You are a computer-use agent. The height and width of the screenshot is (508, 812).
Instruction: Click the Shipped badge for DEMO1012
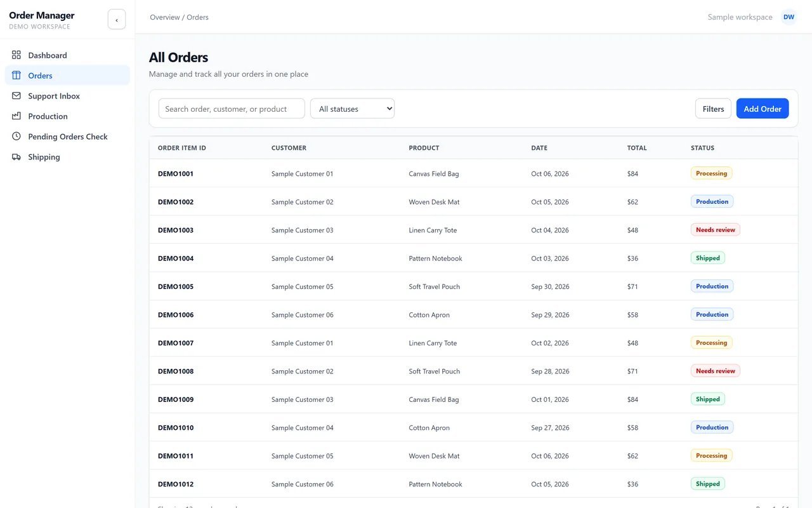(x=707, y=484)
